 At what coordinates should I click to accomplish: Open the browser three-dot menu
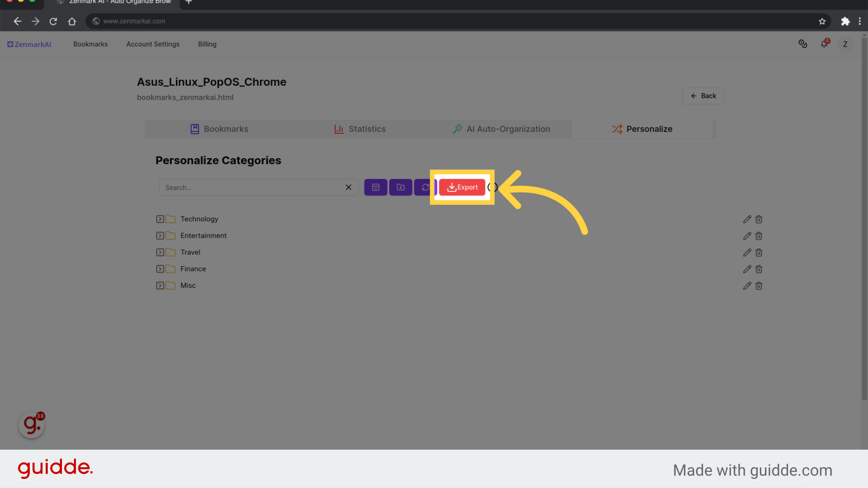tap(859, 21)
